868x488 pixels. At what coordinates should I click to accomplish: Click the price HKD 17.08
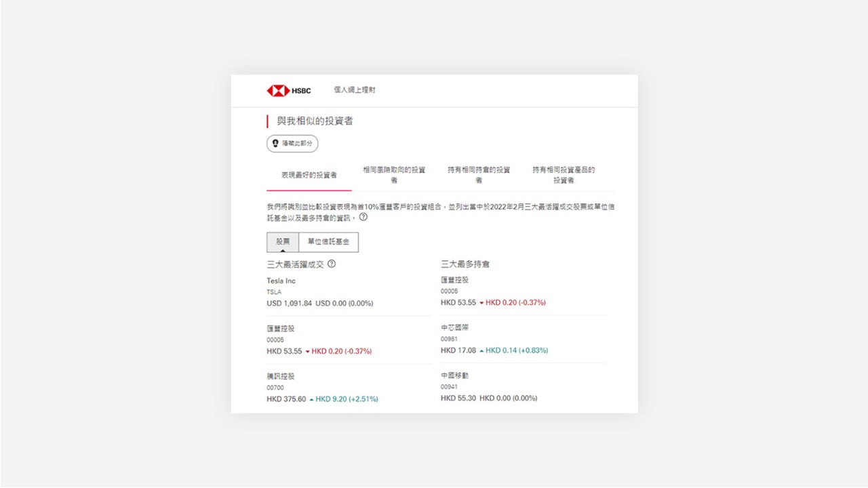click(x=458, y=350)
